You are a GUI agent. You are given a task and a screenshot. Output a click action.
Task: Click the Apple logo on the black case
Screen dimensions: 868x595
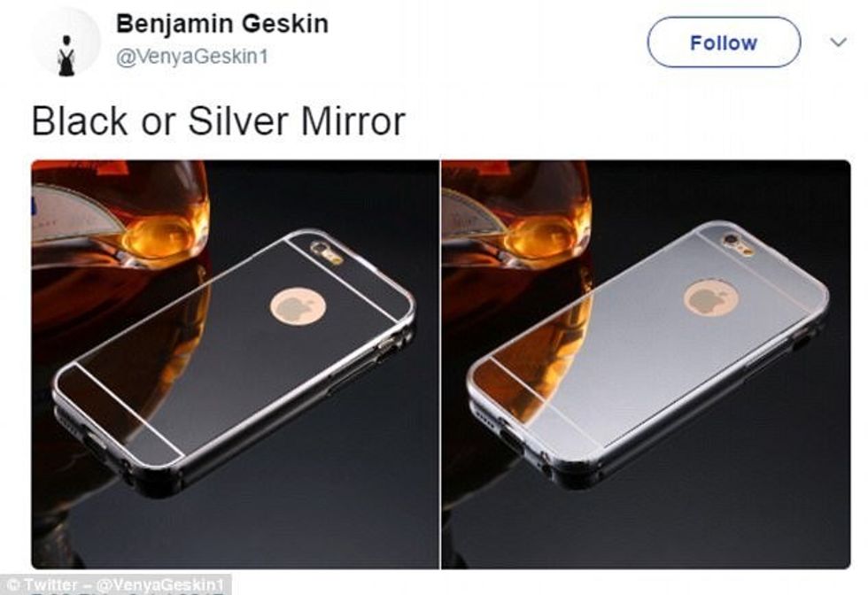(298, 306)
